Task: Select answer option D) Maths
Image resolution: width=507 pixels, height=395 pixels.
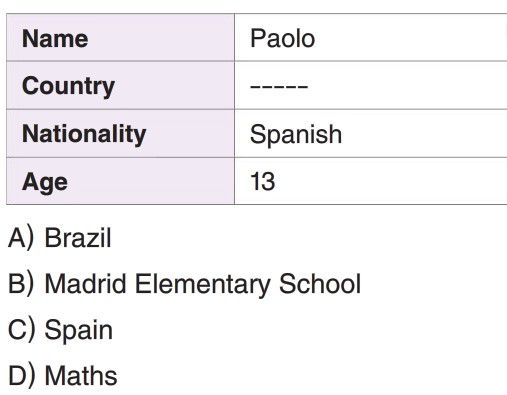Action: pyautogui.click(x=63, y=376)
